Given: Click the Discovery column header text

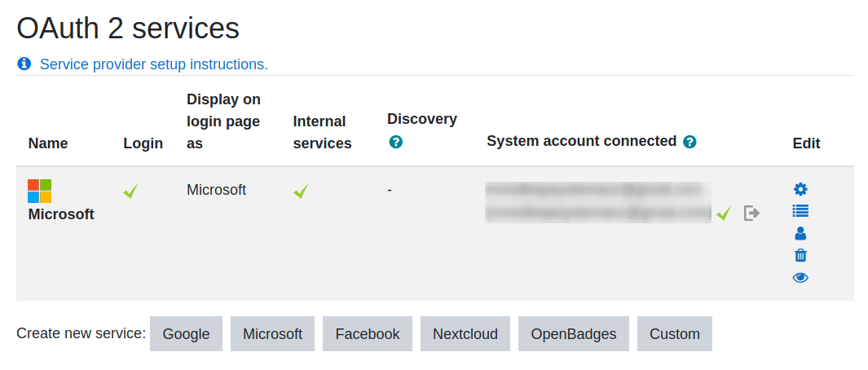Looking at the screenshot, I should 422,119.
